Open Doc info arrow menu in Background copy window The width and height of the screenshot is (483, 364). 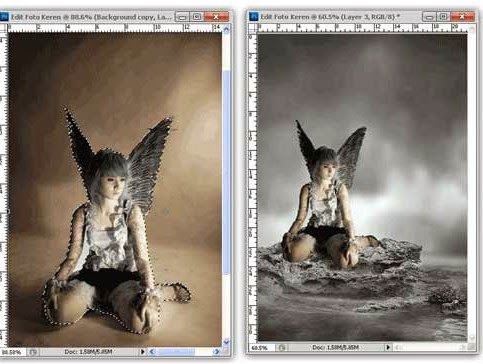click(x=143, y=352)
